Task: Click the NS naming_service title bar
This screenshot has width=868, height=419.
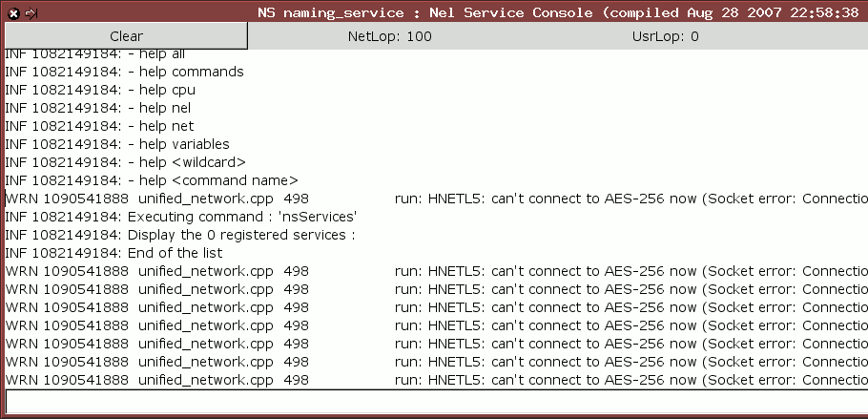Action: (x=559, y=12)
